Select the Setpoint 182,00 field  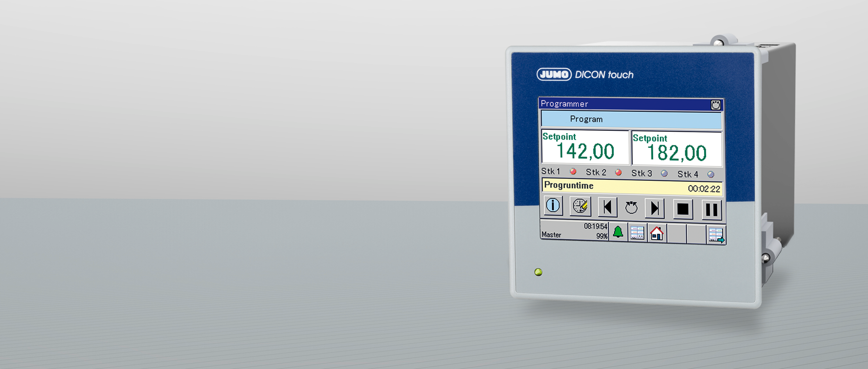[x=676, y=149]
